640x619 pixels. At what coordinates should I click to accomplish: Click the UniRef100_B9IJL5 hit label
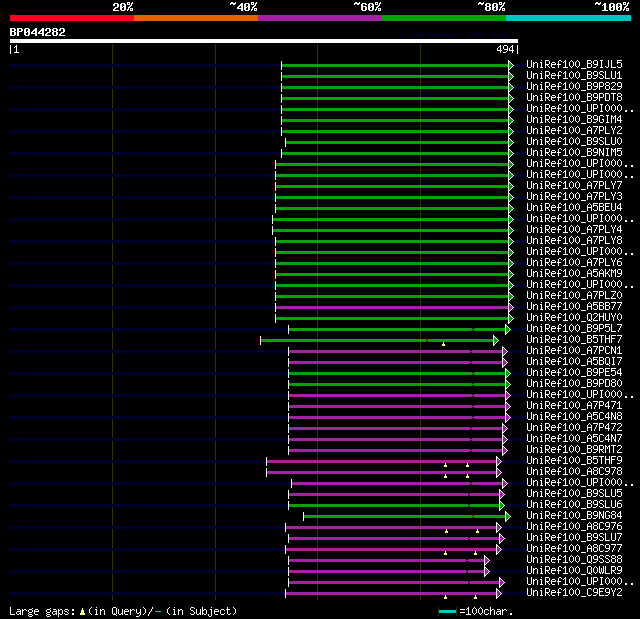[x=574, y=64]
